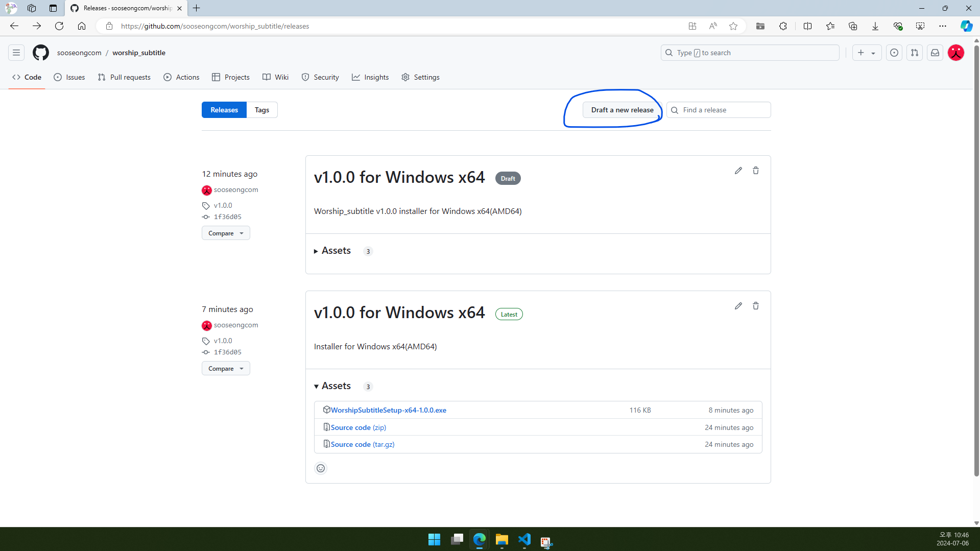Add a reaction with the smiley icon
The width and height of the screenshot is (980, 551).
pyautogui.click(x=321, y=468)
